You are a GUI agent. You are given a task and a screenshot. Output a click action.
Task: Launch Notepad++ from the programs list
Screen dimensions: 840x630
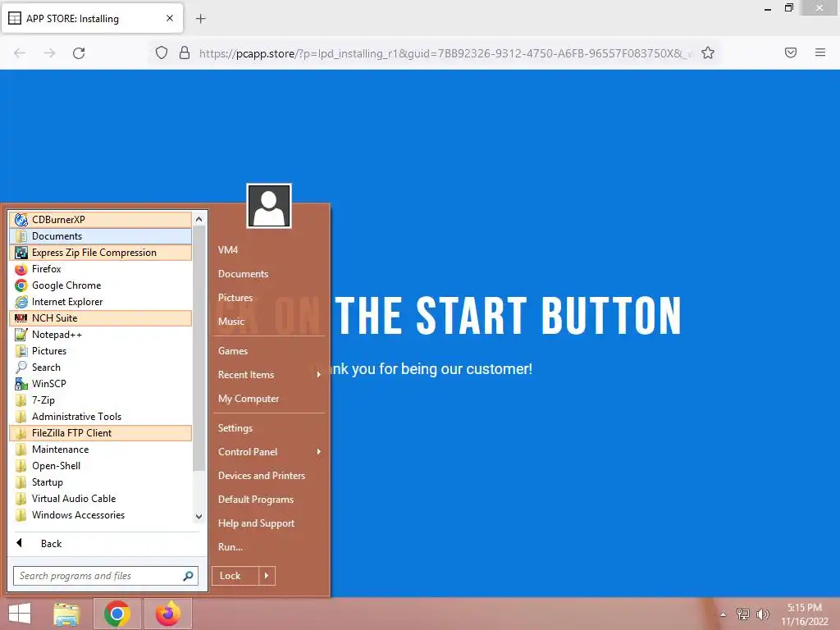[x=100, y=335]
